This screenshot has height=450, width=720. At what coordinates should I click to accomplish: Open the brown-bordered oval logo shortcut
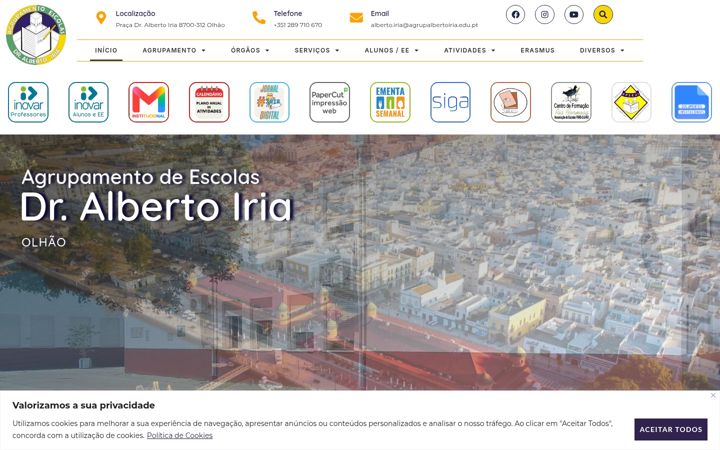pyautogui.click(x=511, y=102)
